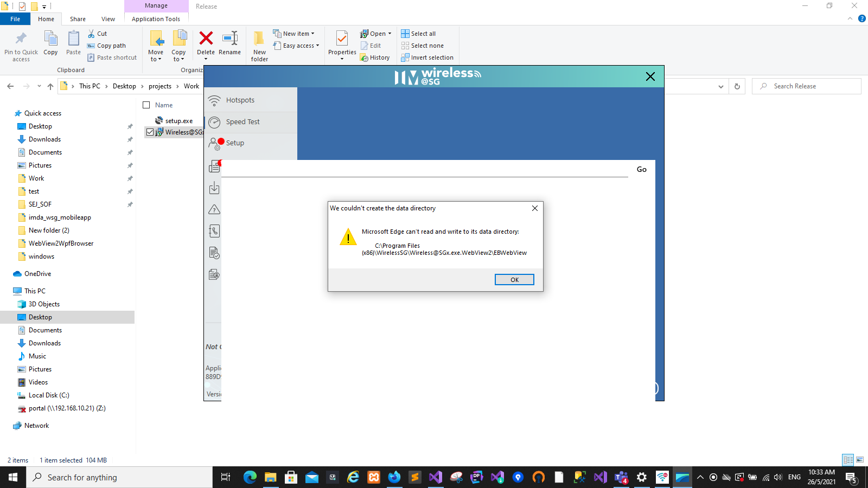Open Firefox from the taskbar

coord(394,477)
